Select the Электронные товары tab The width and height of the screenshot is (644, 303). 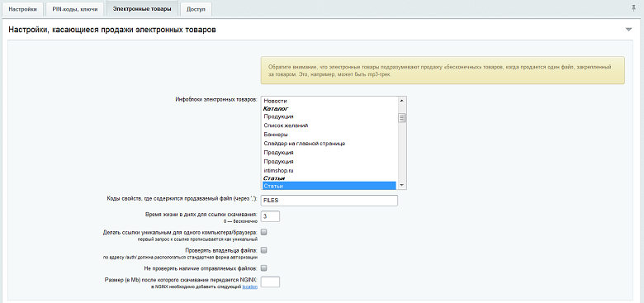[142, 8]
